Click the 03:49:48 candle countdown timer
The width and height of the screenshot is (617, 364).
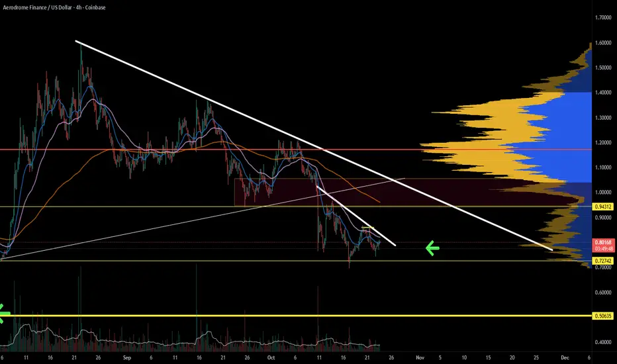tap(603, 249)
